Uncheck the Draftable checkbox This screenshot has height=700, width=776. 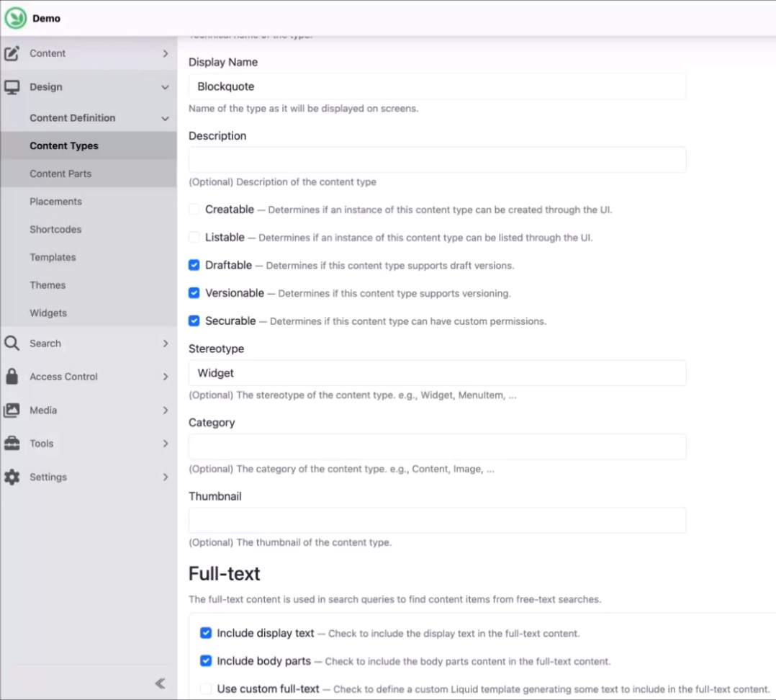(x=194, y=265)
